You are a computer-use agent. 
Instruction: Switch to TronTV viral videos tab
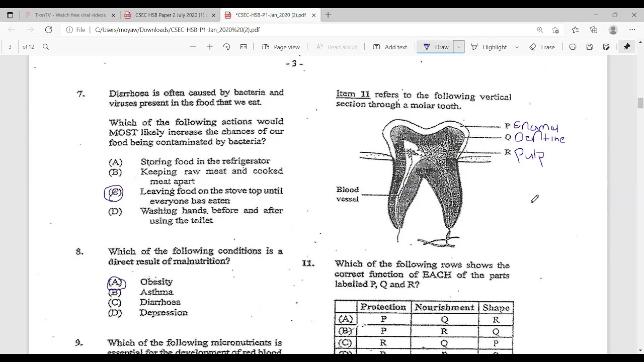[70, 15]
